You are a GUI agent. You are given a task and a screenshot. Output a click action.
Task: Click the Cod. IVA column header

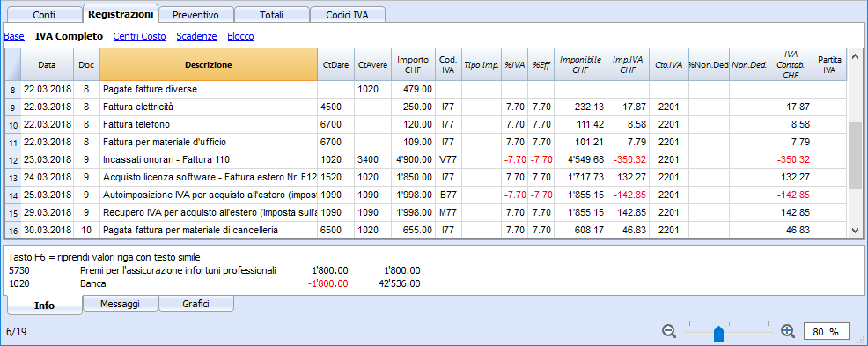point(448,65)
